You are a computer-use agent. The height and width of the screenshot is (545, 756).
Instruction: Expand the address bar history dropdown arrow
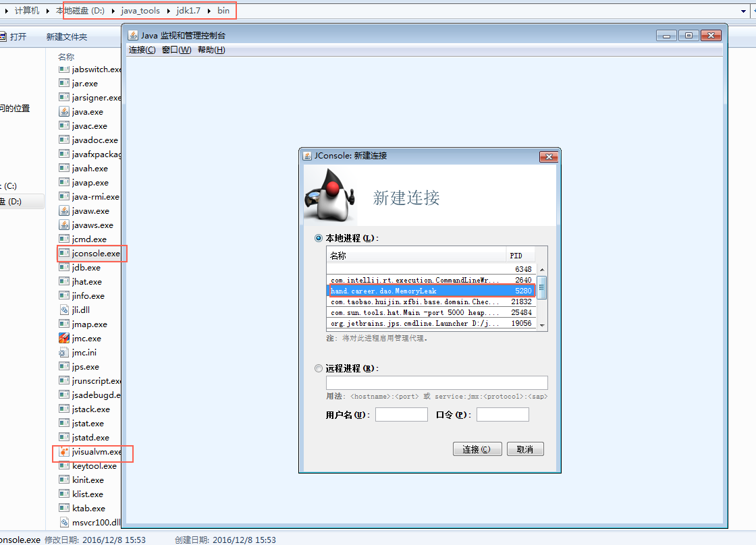pyautogui.click(x=743, y=11)
